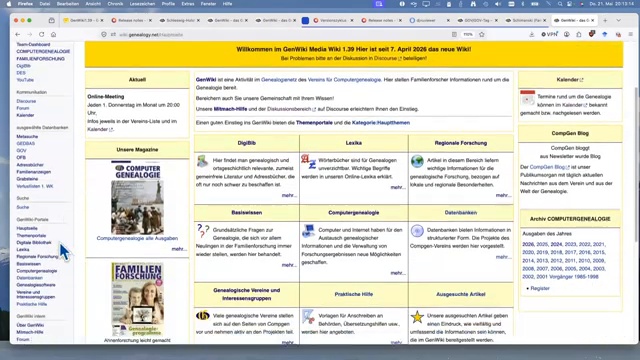This screenshot has height=360, width=640.
Task: Open Metasuche in the sidebar
Action: coord(27,137)
